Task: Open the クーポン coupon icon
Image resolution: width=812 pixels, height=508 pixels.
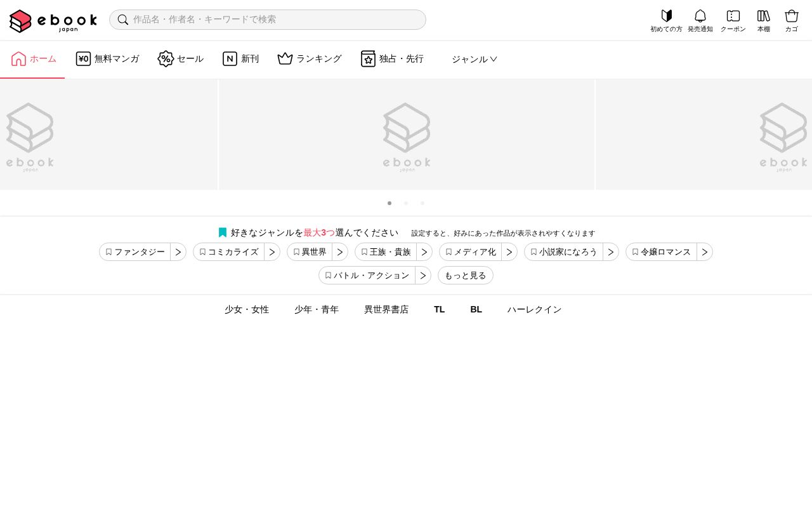Action: [733, 21]
